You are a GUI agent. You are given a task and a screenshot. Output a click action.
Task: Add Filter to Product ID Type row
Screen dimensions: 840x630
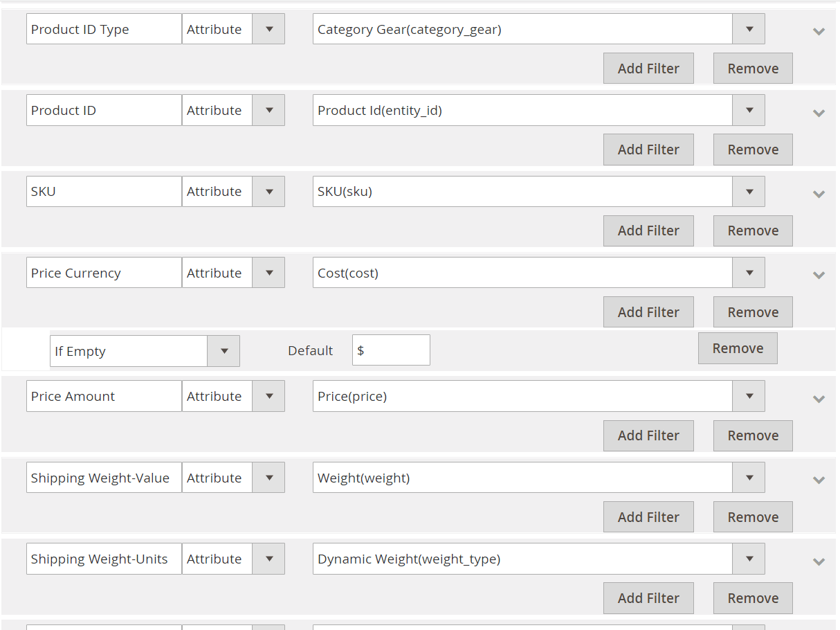point(648,69)
